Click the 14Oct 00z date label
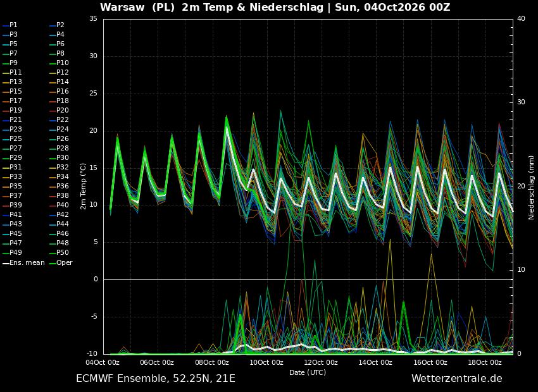 (375, 362)
